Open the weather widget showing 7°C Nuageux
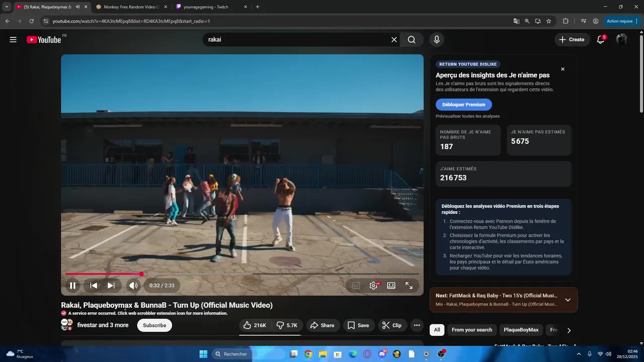 click(20, 354)
